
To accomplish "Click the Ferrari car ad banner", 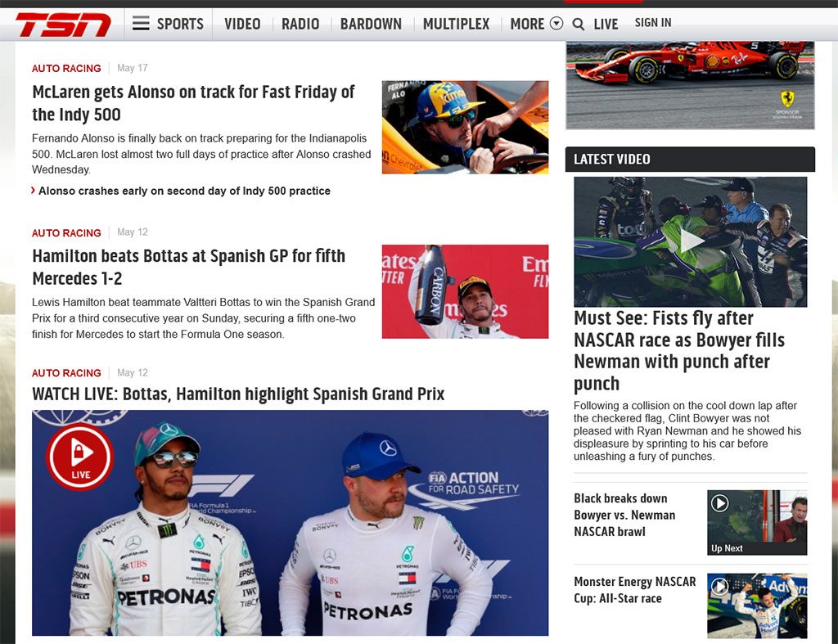I will [x=690, y=85].
